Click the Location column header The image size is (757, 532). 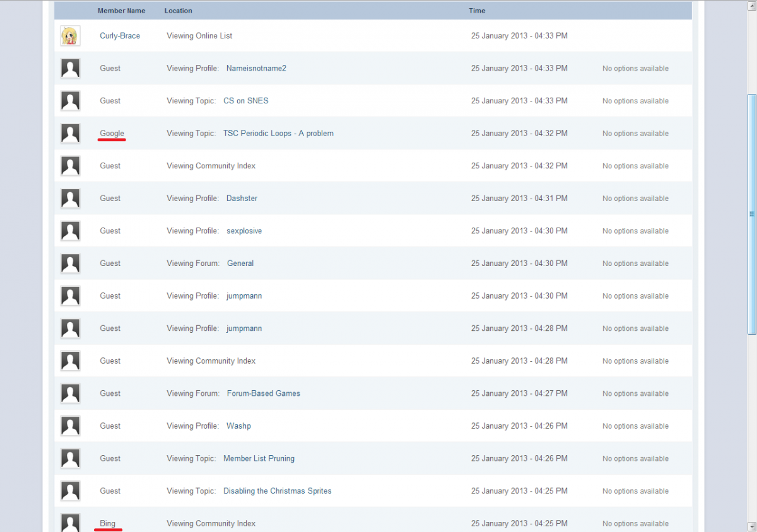179,11
